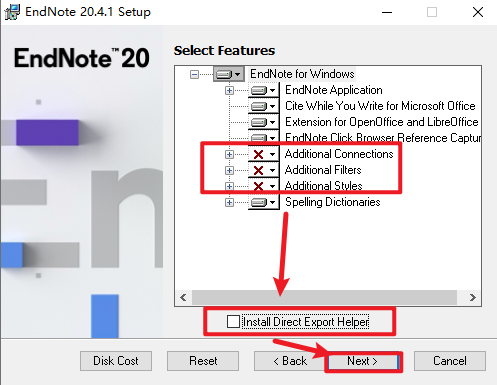Click the horizontal scrollbar left arrow

coord(183,297)
